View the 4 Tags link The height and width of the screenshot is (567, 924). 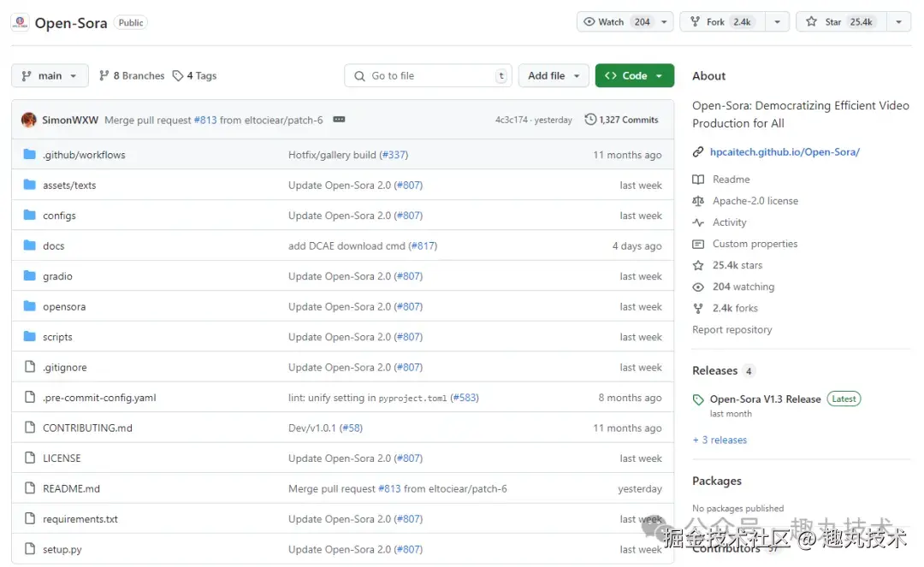click(195, 76)
